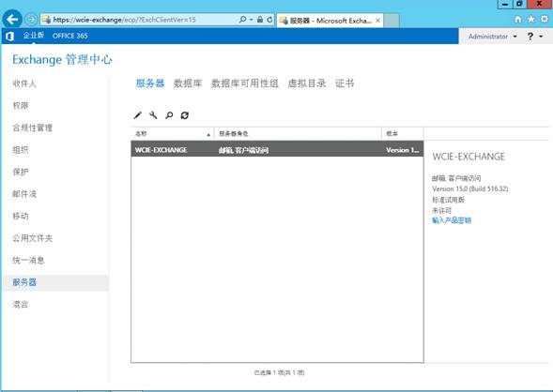Open 邮件流 in left navigation
Viewport: 553px width, 392px height.
(24, 194)
